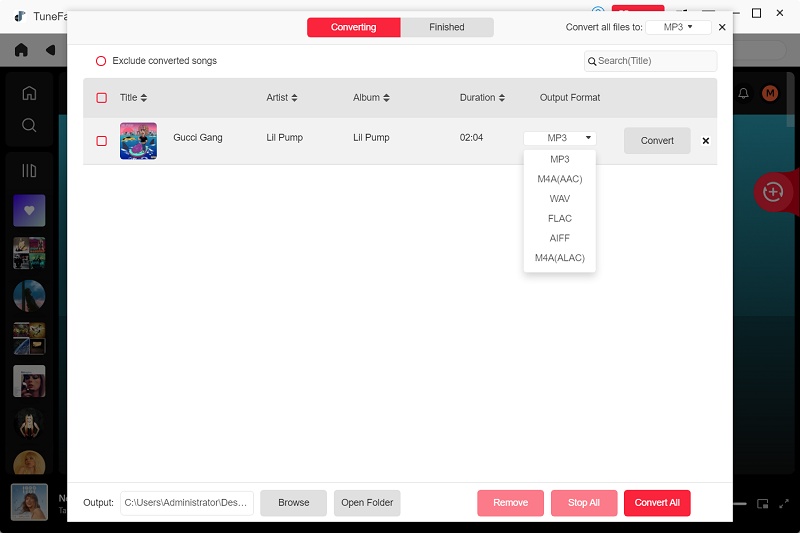Open the profile avatar M

coord(770,93)
